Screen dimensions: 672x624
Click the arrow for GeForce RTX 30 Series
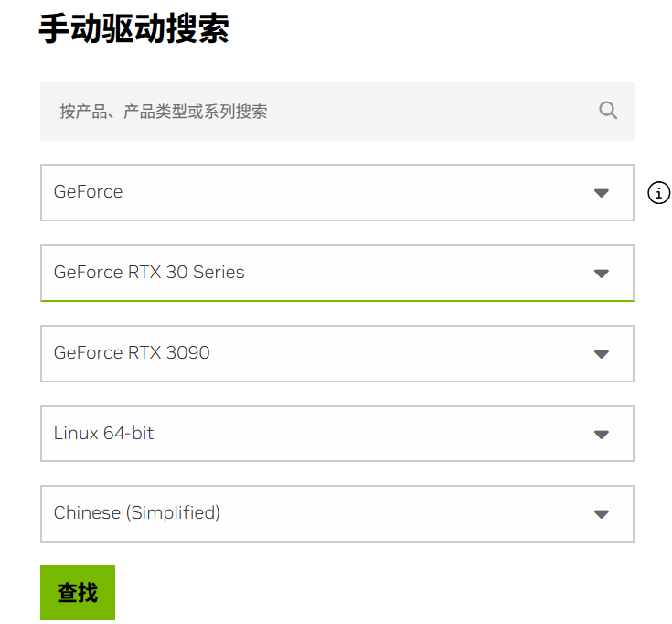pyautogui.click(x=602, y=274)
